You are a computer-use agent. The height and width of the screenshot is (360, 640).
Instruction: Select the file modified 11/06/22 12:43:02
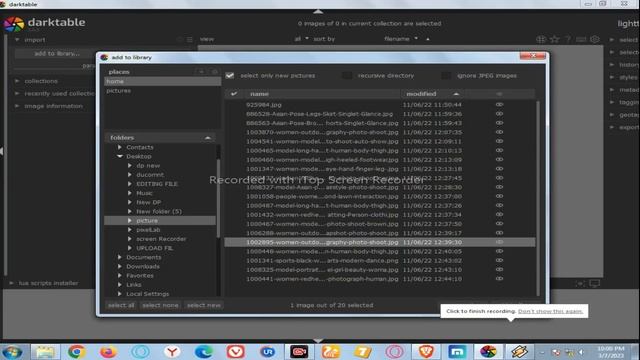pyautogui.click(x=380, y=260)
